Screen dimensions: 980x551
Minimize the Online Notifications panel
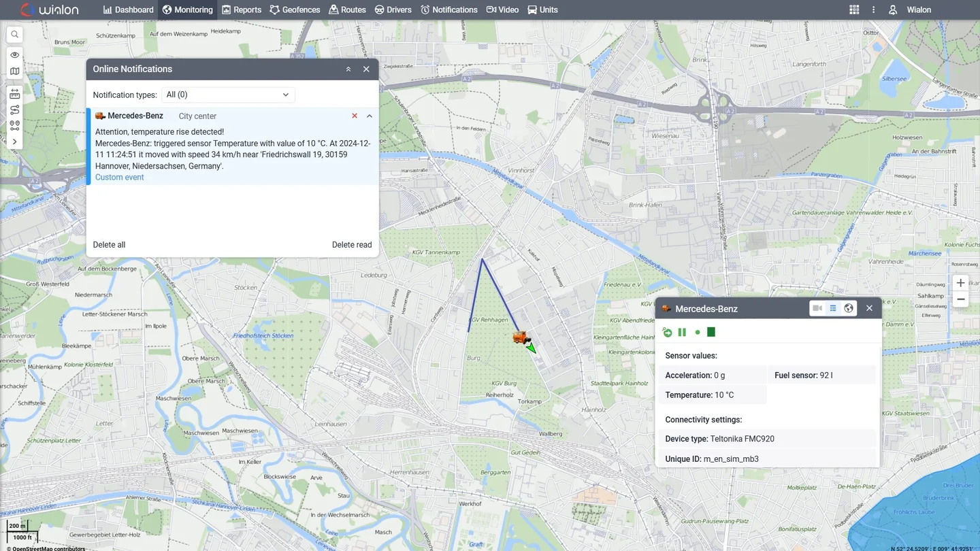tap(348, 69)
